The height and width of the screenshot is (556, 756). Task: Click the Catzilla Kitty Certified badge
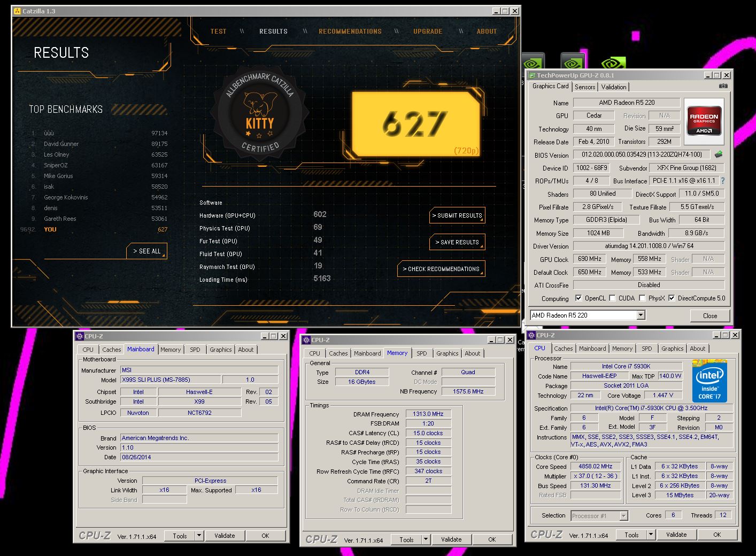[x=259, y=113]
